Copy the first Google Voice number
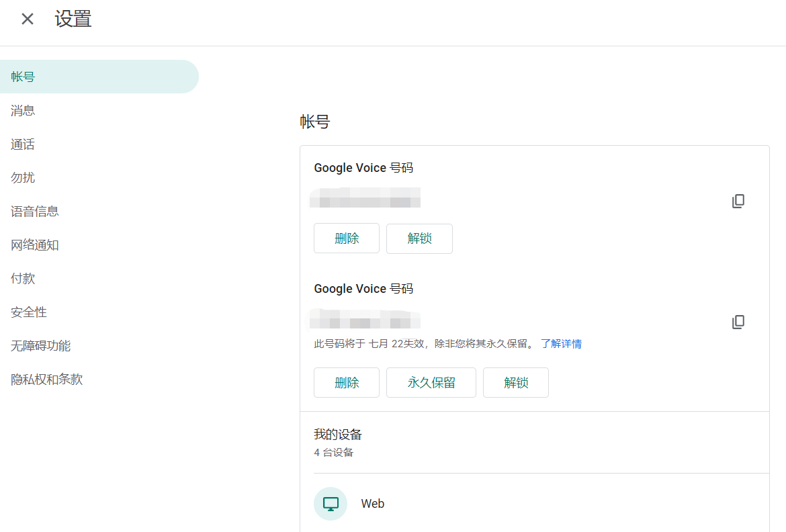Viewport: 786px width, 532px height. click(738, 201)
